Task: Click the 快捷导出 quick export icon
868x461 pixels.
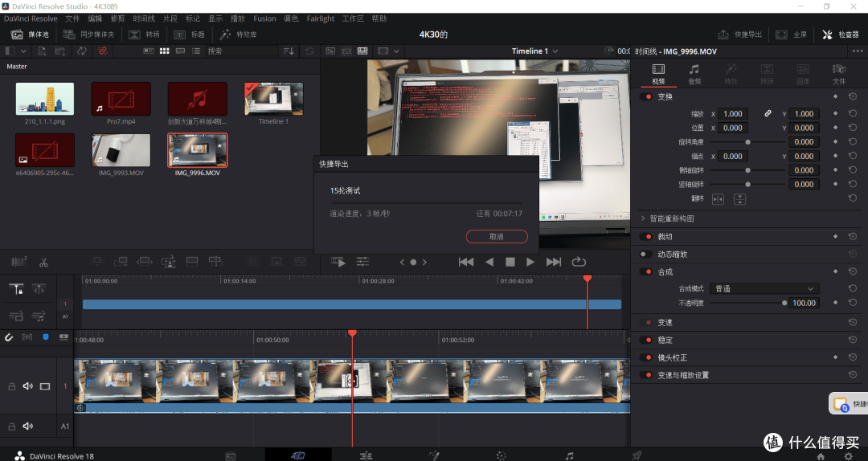Action: (x=723, y=35)
